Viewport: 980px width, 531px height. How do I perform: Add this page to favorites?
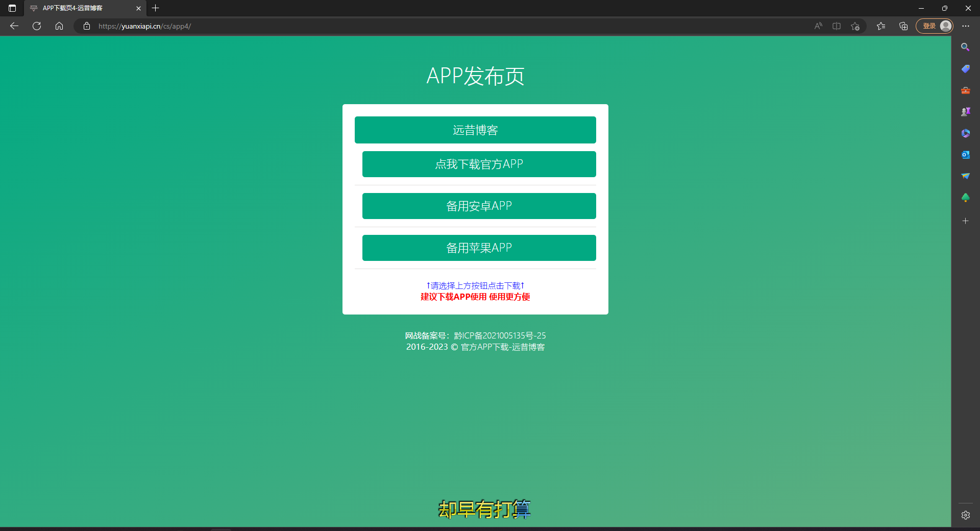[855, 26]
